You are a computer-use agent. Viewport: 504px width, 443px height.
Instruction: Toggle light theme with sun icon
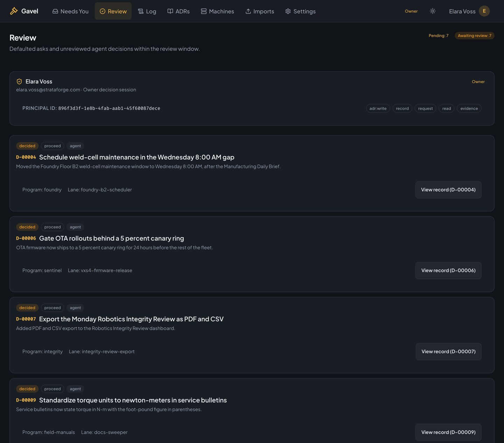click(x=433, y=11)
